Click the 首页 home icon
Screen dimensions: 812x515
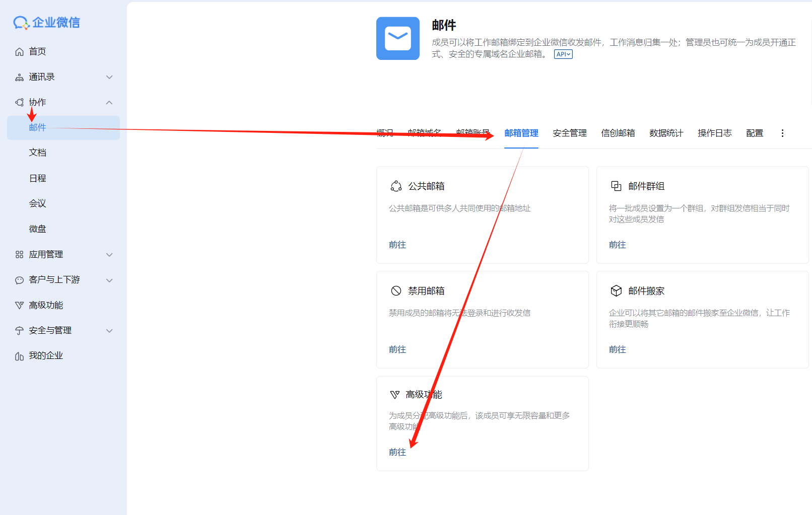click(x=19, y=52)
